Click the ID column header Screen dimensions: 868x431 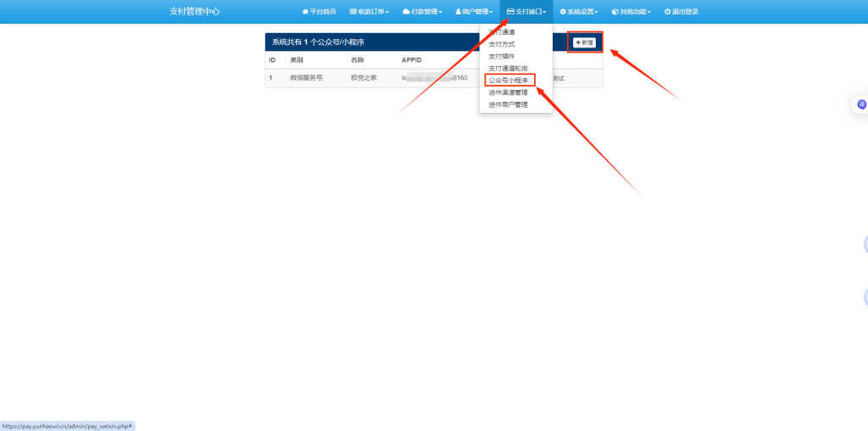coord(272,60)
